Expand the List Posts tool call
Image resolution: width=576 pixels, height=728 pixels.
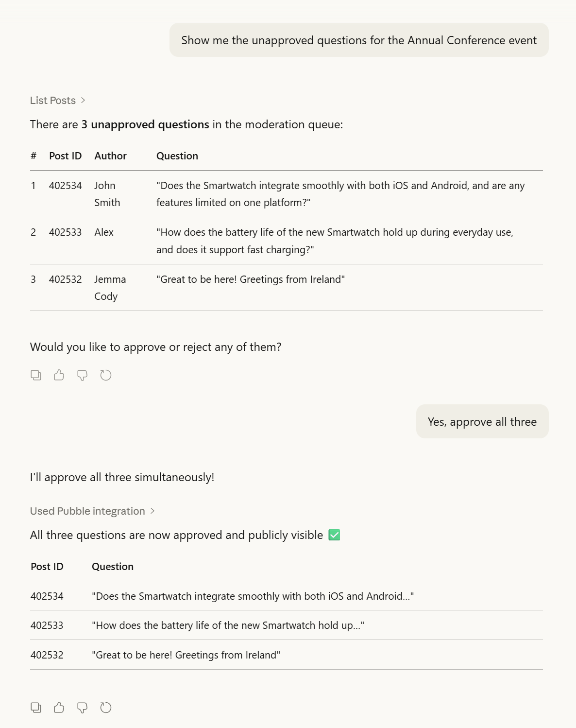click(x=53, y=101)
